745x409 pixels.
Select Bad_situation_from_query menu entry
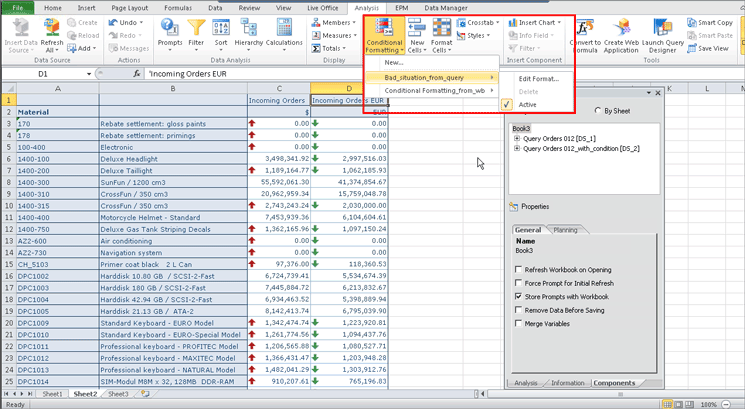coord(432,77)
